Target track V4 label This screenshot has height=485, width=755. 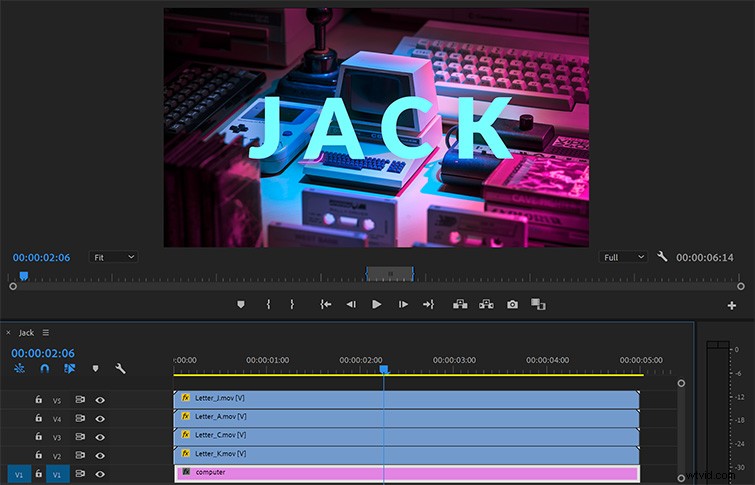click(x=57, y=419)
